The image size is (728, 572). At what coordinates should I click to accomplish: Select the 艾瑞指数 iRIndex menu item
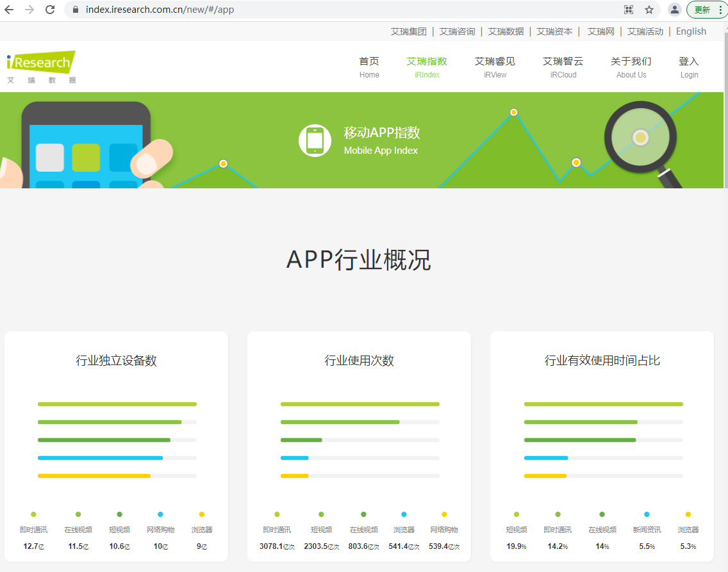pos(427,67)
